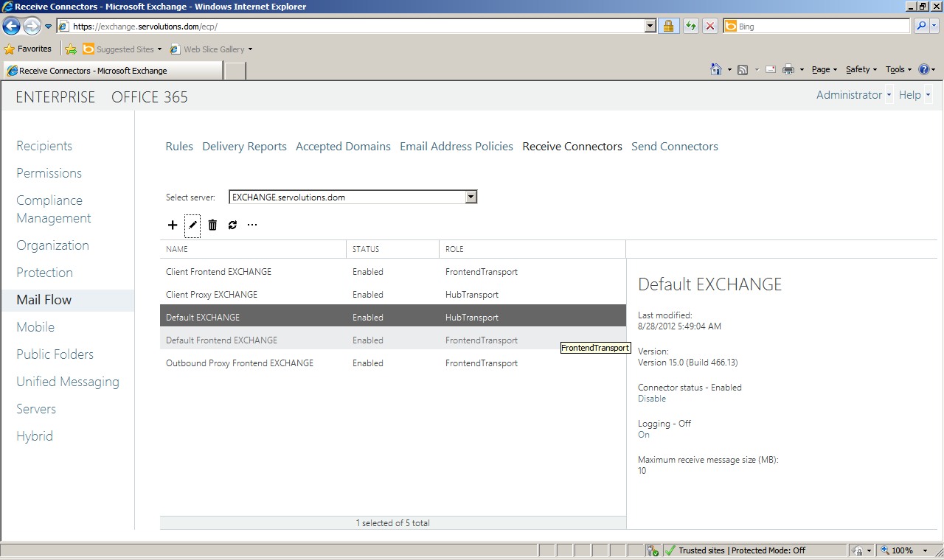Refresh the connector list
944x560 pixels.
pyautogui.click(x=232, y=225)
